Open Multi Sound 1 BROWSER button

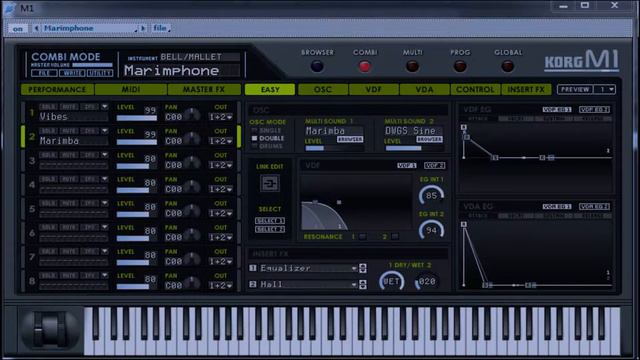350,140
